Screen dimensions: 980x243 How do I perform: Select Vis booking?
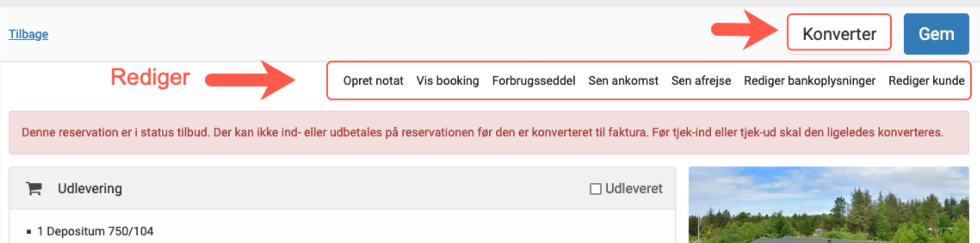tap(447, 81)
